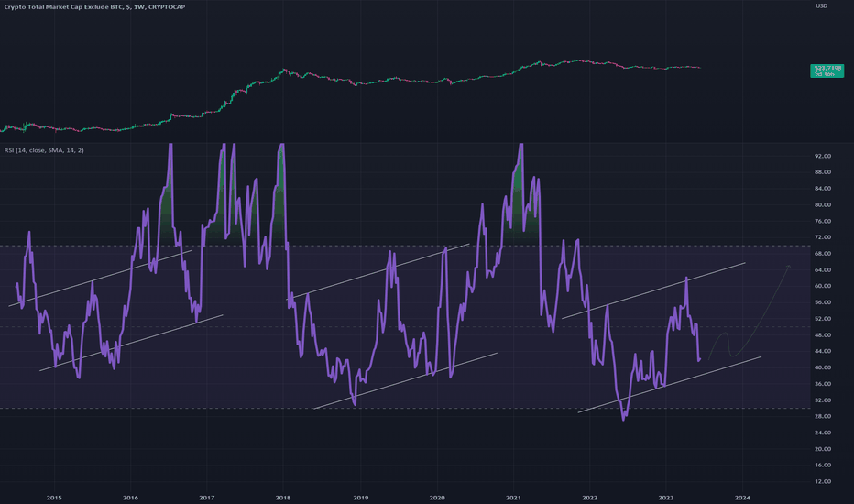The width and height of the screenshot is (854, 504).
Task: Click the 88.00 value on RSI scale
Action: click(x=823, y=172)
